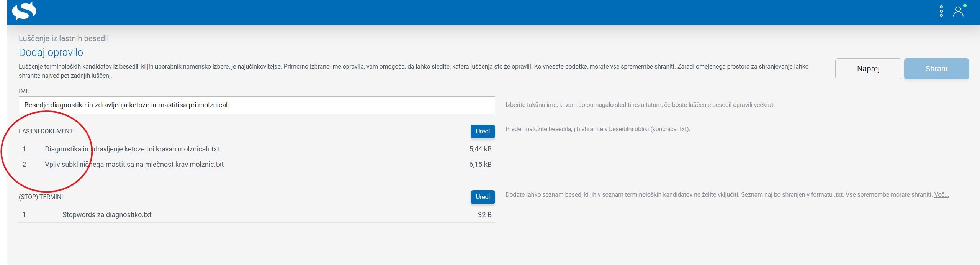
Task: Click the LASTNI DOKUMENTI section label
Action: (x=47, y=131)
